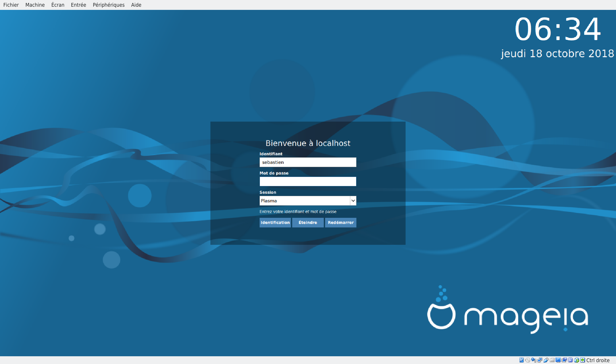The height and width of the screenshot is (364, 616).
Task: Click the network adapter status icon
Action: coord(540,360)
